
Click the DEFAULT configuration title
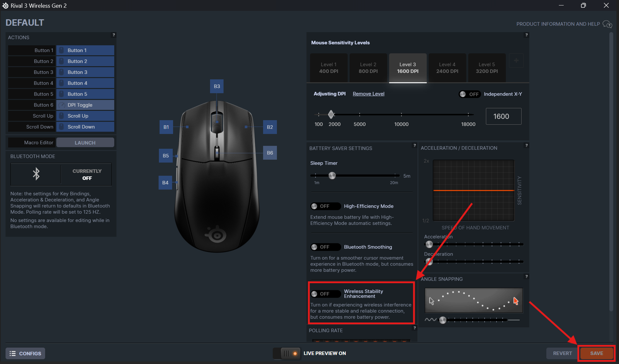tap(25, 23)
